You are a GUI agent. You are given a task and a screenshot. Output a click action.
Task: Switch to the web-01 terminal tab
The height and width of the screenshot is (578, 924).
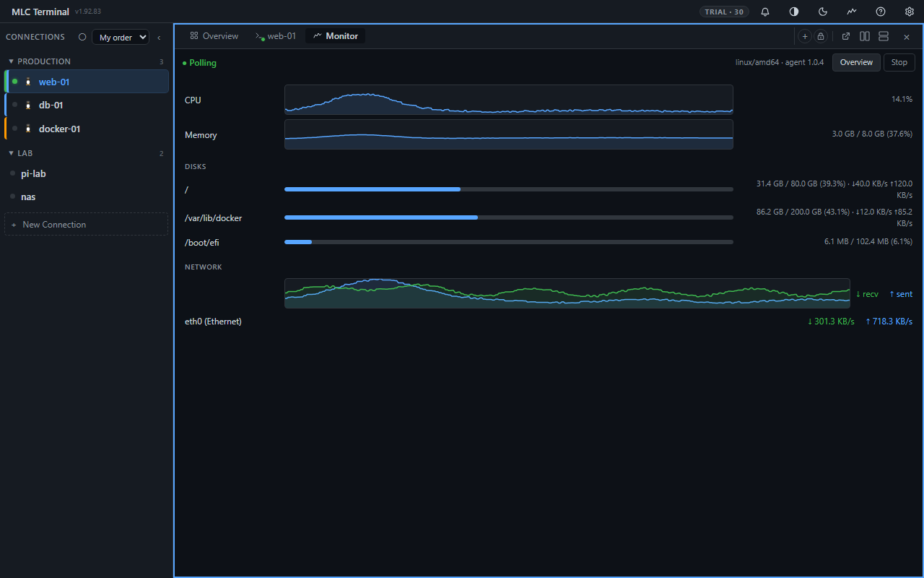tap(276, 36)
